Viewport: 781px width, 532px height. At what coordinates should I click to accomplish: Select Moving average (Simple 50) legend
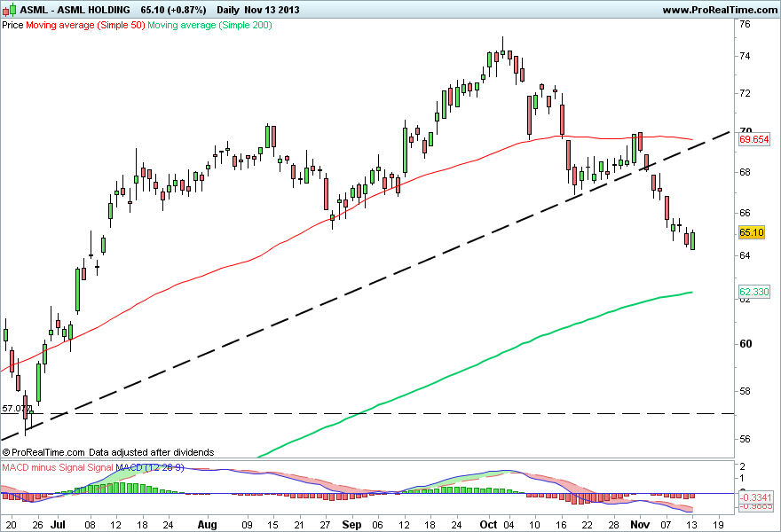point(85,25)
